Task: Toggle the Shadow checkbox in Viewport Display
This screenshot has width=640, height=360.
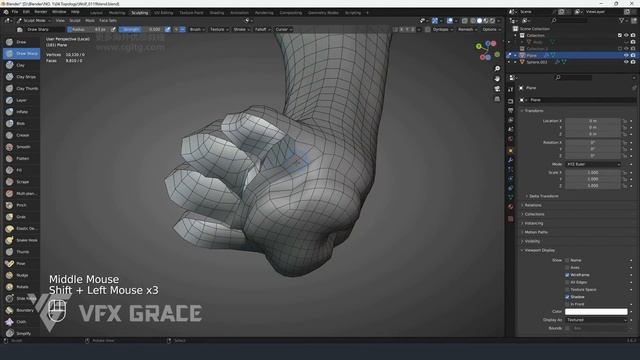Action: pyautogui.click(x=567, y=297)
